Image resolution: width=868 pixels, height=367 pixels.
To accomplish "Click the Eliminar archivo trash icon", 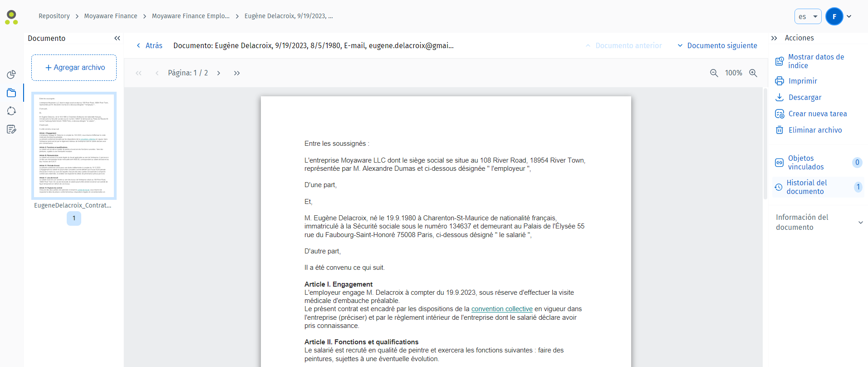I will coord(780,130).
